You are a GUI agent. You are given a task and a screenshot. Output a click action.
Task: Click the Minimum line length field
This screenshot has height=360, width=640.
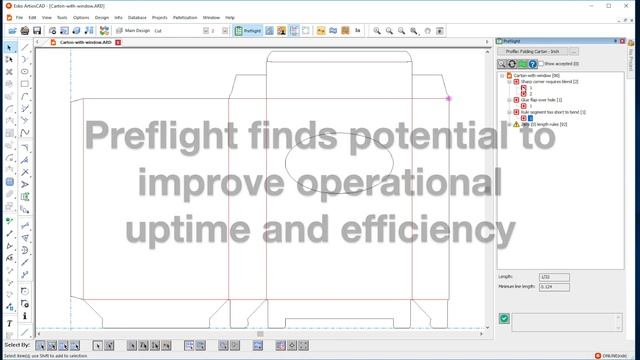[x=554, y=287]
